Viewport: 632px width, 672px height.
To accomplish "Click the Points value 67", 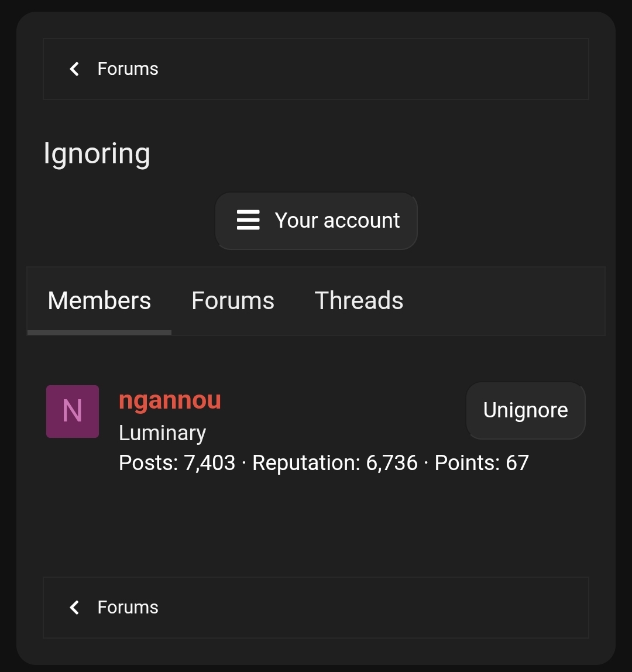I will point(517,463).
